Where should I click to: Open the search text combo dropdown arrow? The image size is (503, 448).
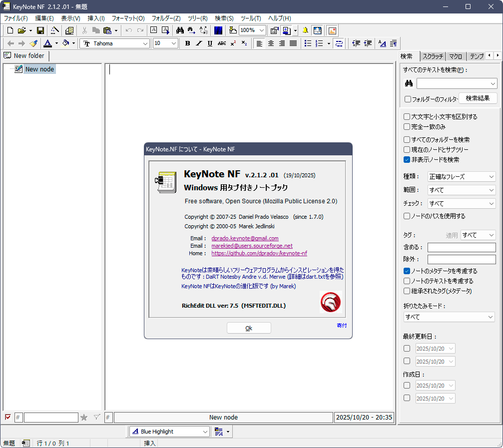pyautogui.click(x=493, y=84)
